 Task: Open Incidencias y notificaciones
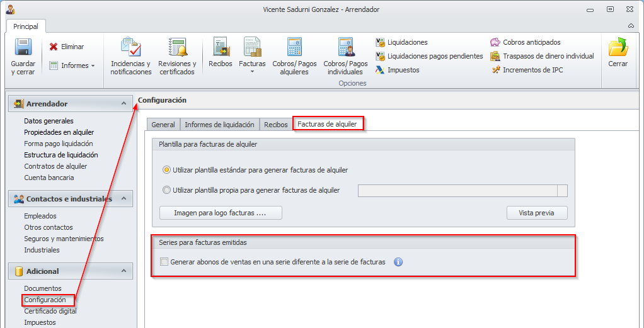(130, 57)
